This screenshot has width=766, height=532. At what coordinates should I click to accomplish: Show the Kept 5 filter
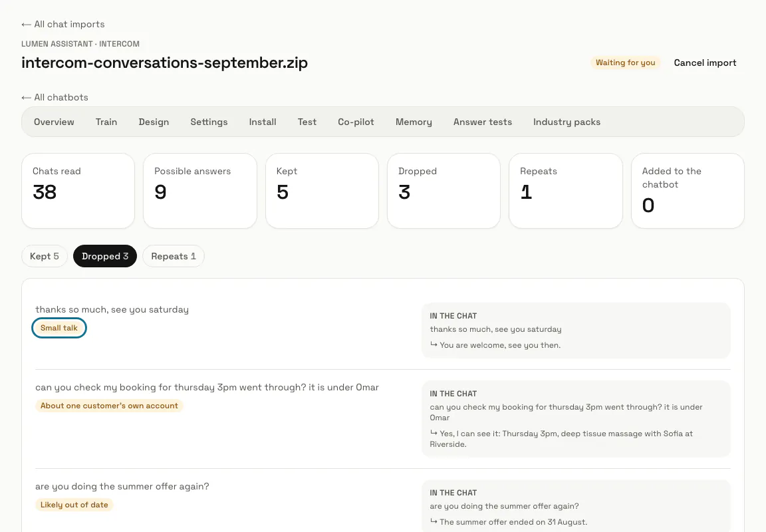click(x=45, y=257)
